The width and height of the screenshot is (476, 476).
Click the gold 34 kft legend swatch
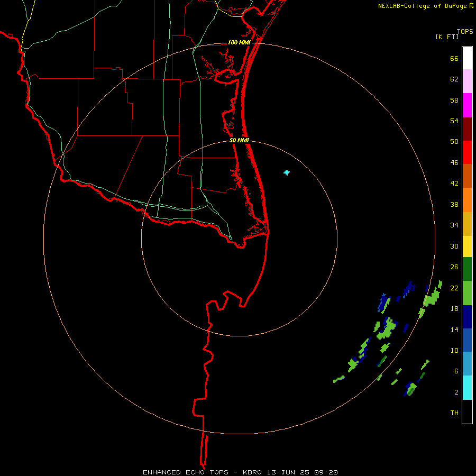(467, 224)
